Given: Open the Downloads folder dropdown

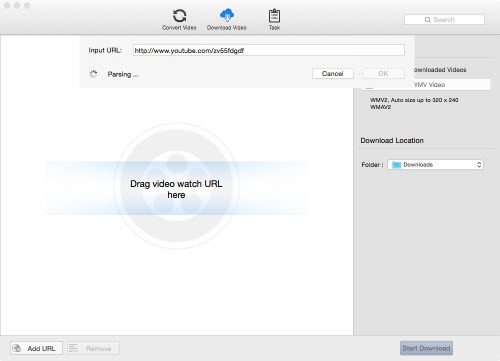Looking at the screenshot, I should (x=435, y=165).
